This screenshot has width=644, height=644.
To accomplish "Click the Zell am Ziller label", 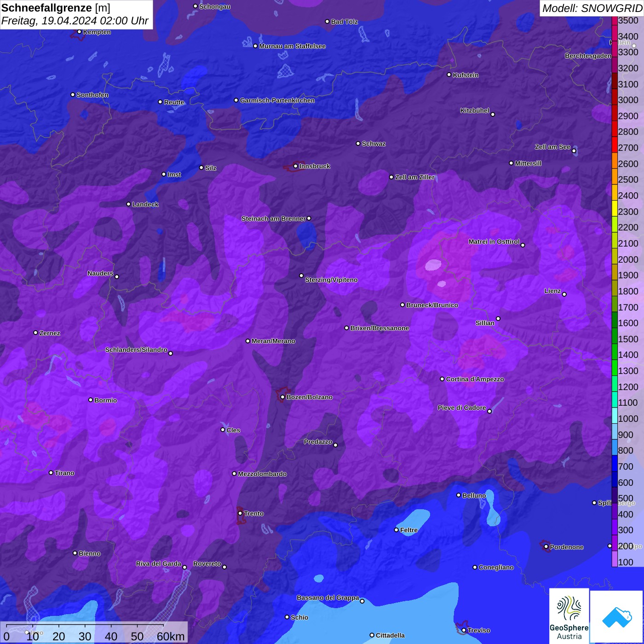I will coord(415,177).
